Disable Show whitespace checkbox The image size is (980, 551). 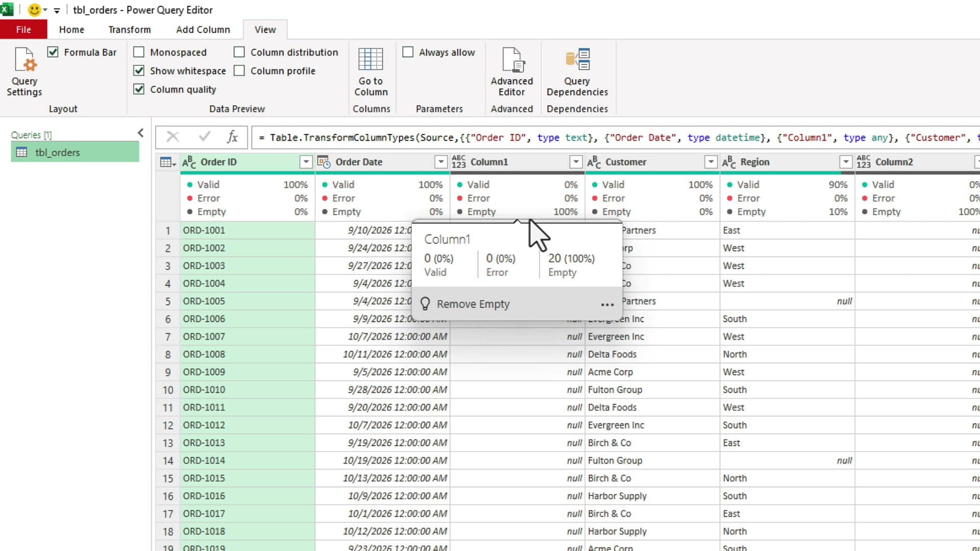[x=139, y=70]
